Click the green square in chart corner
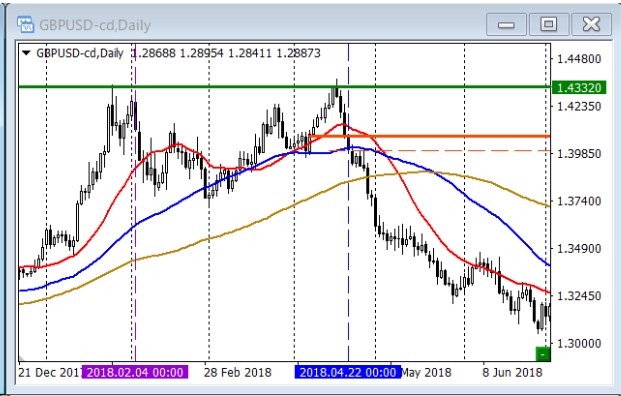The image size is (621, 396). coord(543,354)
